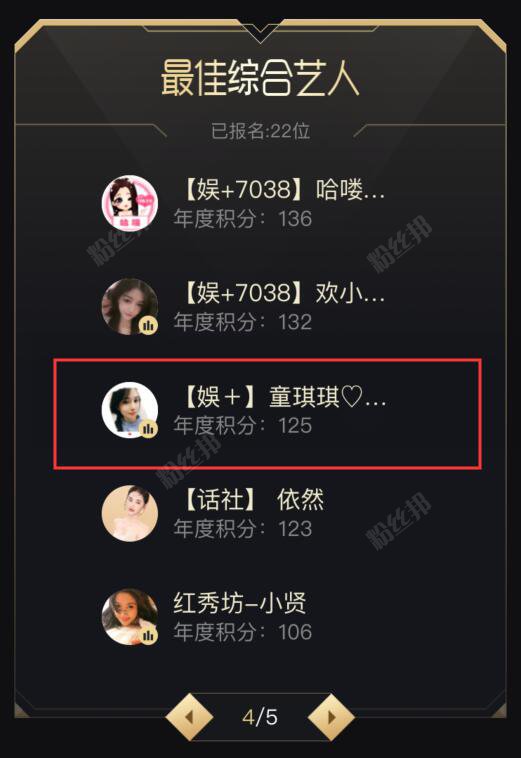The height and width of the screenshot is (758, 521).
Task: Click the 已报名:22位 count label
Action: point(260,131)
